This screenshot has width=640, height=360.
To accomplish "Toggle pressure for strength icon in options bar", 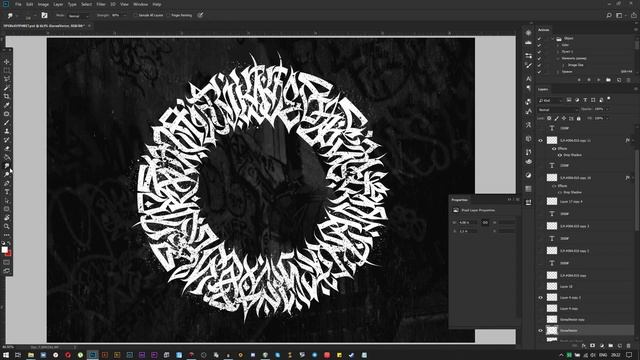I will coord(200,15).
